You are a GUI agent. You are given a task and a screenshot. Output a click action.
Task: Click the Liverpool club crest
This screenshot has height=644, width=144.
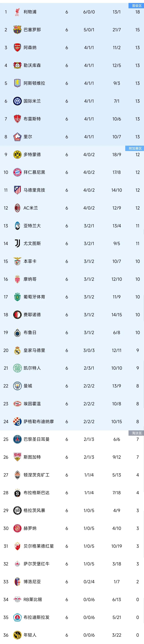(17, 12)
